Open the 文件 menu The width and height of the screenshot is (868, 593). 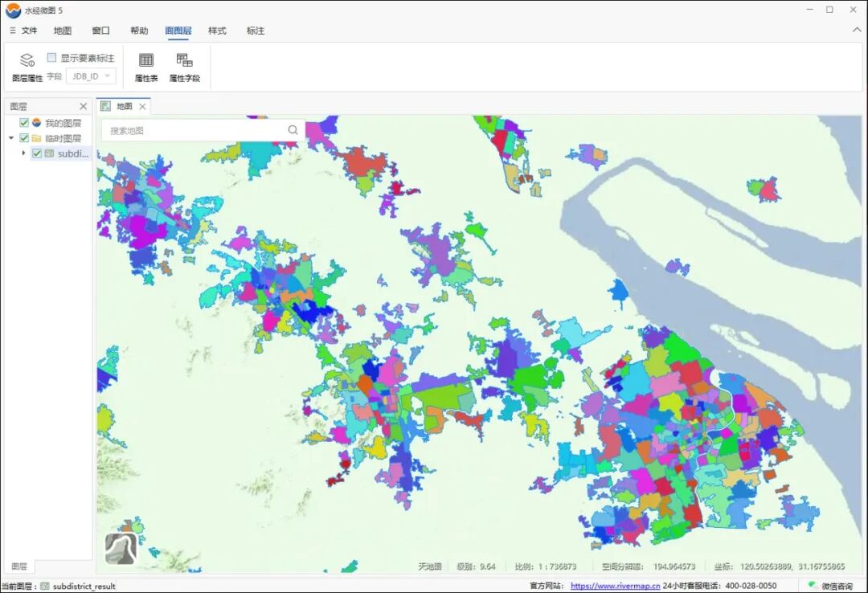24,31
